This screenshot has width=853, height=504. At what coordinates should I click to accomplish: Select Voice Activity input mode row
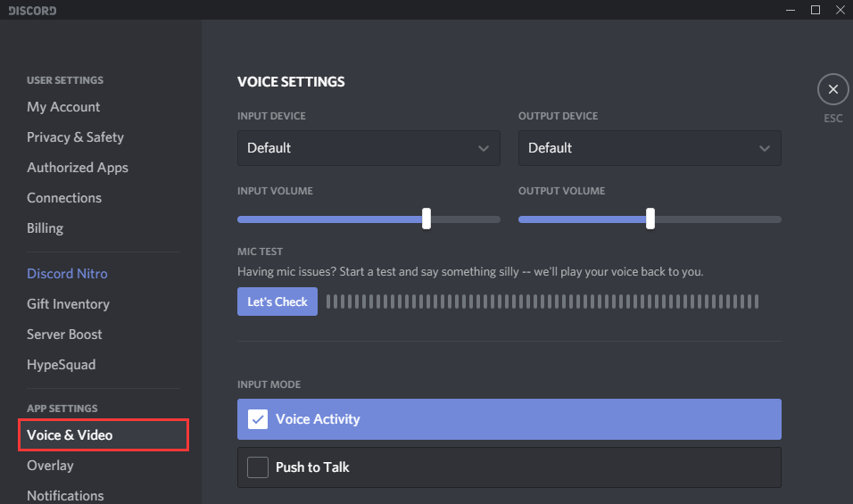(509, 419)
